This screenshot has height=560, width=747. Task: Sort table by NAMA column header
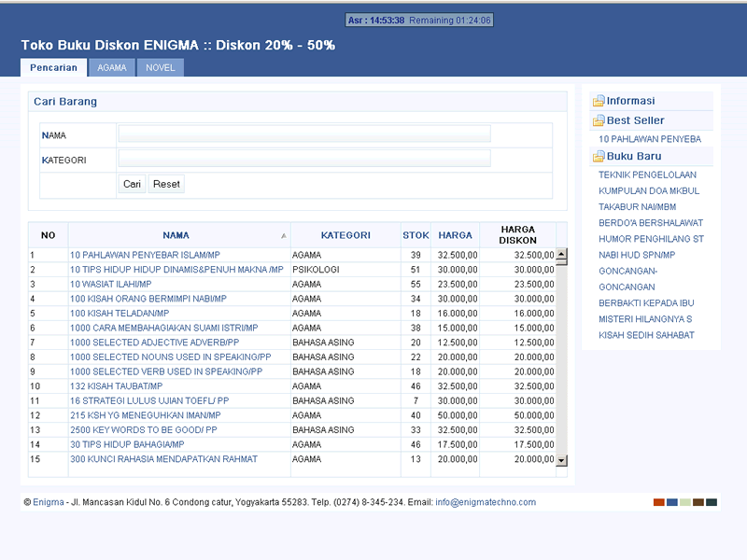(x=176, y=235)
